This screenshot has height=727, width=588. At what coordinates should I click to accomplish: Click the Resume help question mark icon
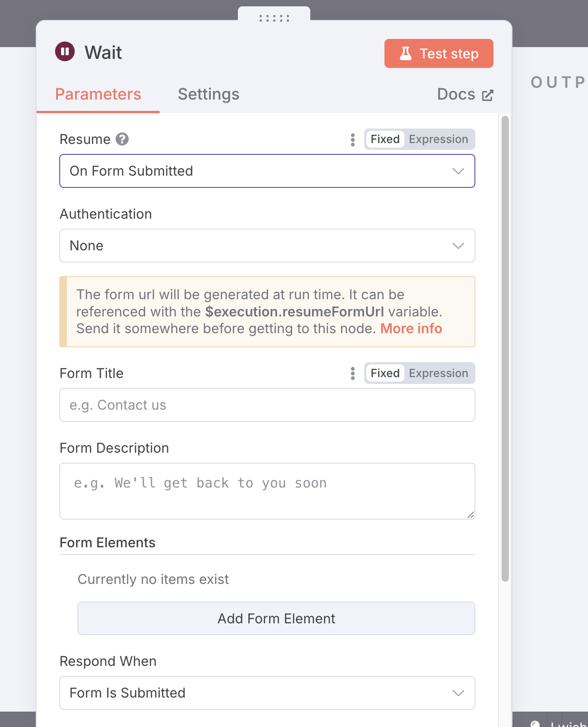pyautogui.click(x=122, y=139)
